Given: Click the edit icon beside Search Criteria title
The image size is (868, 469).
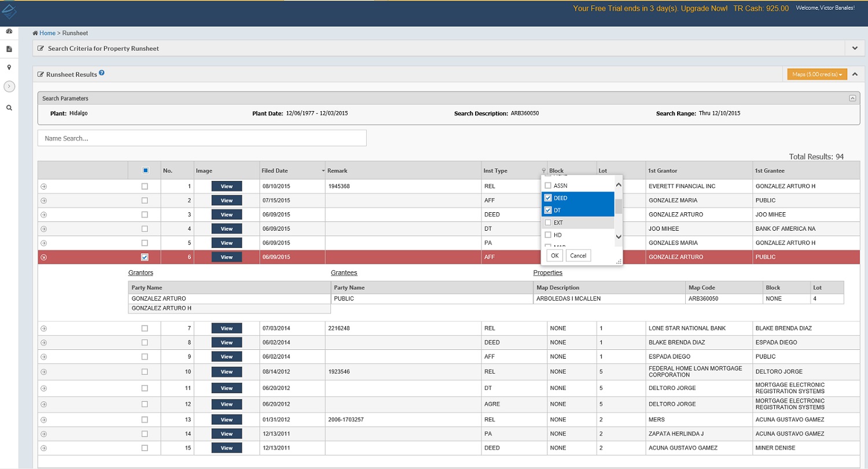Looking at the screenshot, I should point(41,49).
